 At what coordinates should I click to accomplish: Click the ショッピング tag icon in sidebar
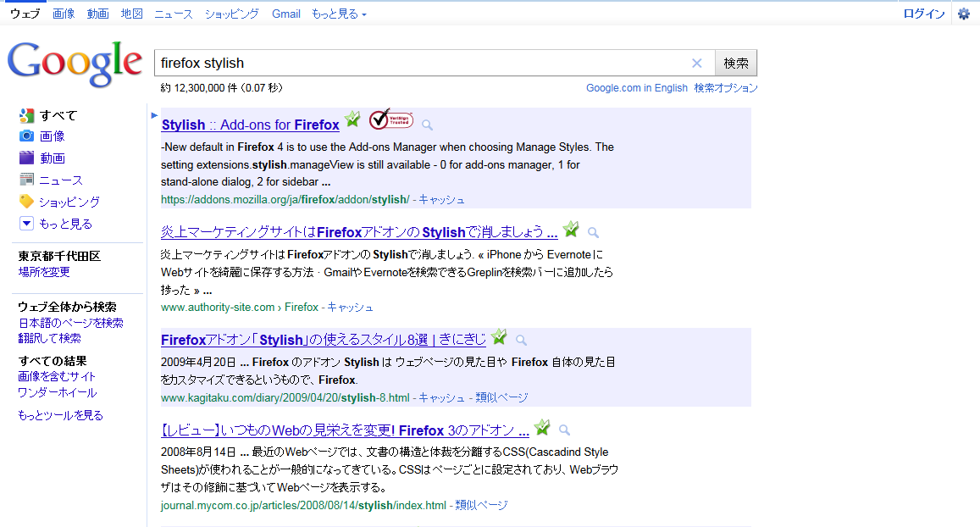point(26,202)
